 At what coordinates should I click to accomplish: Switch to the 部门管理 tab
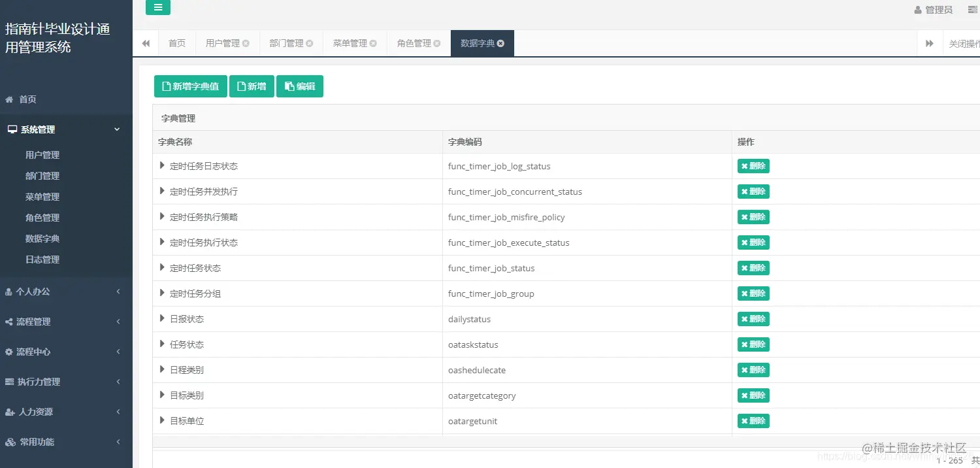click(x=286, y=43)
